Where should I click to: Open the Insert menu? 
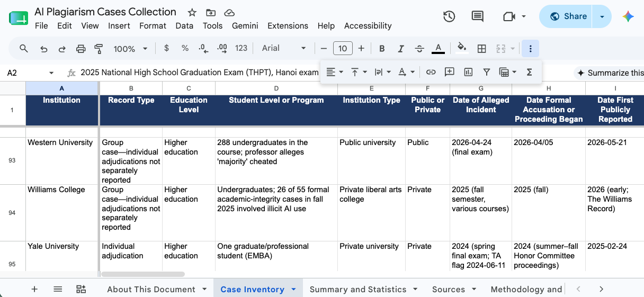click(x=119, y=25)
